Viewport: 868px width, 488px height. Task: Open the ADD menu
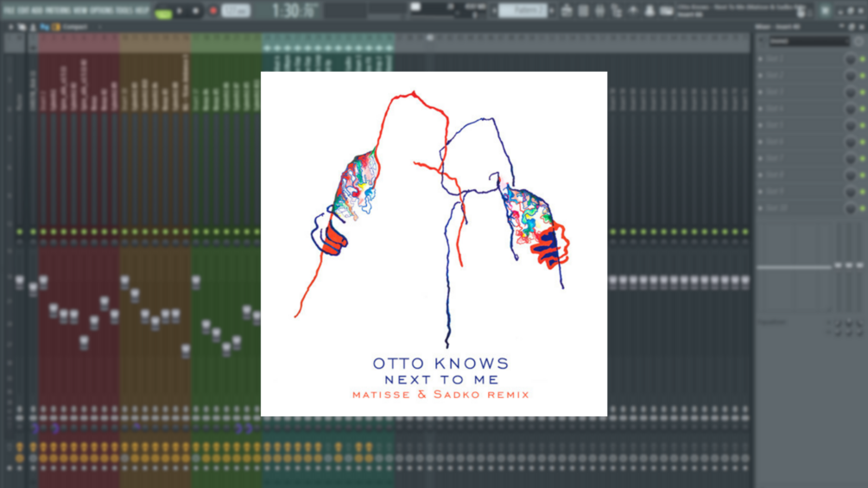pyautogui.click(x=38, y=10)
